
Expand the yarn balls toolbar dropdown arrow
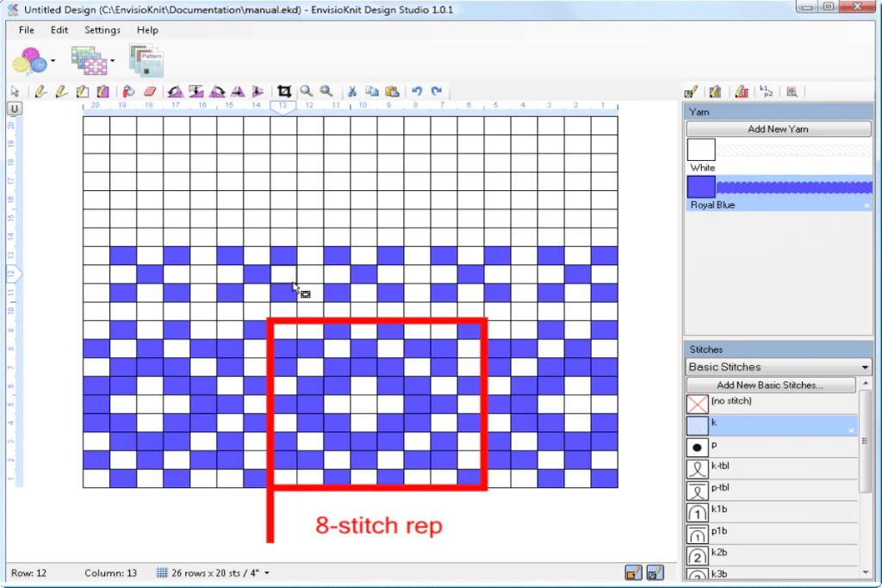point(53,61)
